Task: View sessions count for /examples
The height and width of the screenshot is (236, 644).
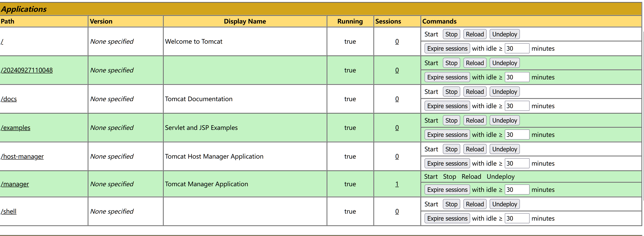Action: (397, 128)
